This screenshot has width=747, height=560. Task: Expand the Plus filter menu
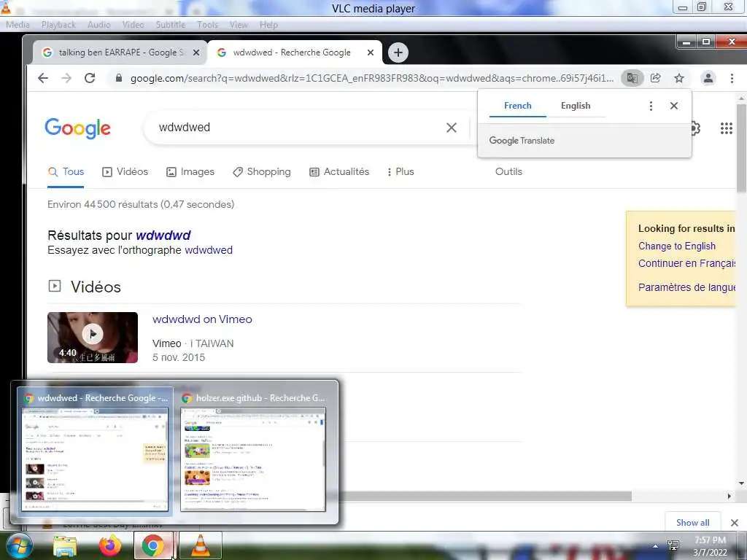(x=400, y=172)
